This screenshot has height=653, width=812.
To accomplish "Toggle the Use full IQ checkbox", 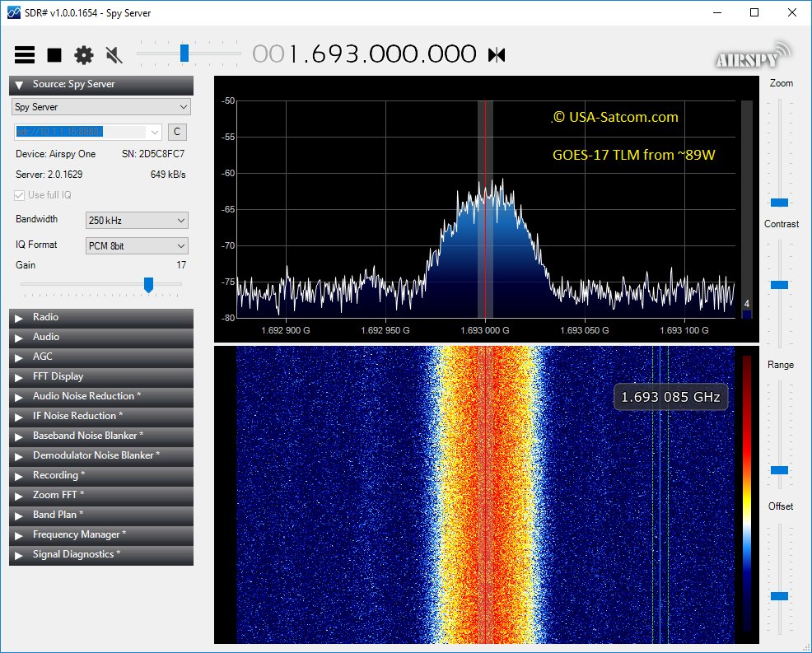I will coord(21,195).
